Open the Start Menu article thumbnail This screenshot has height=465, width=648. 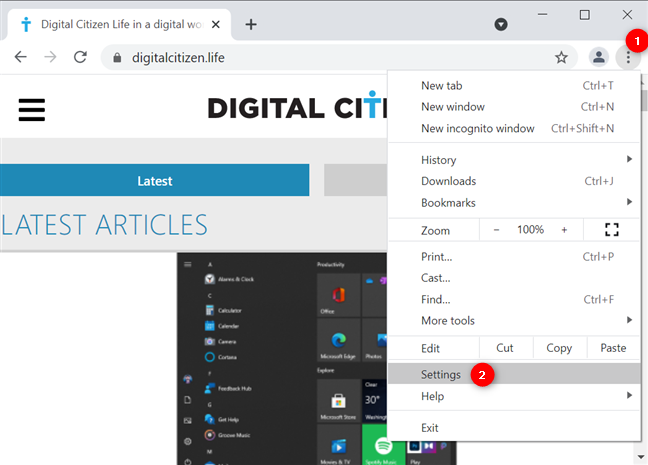282,359
